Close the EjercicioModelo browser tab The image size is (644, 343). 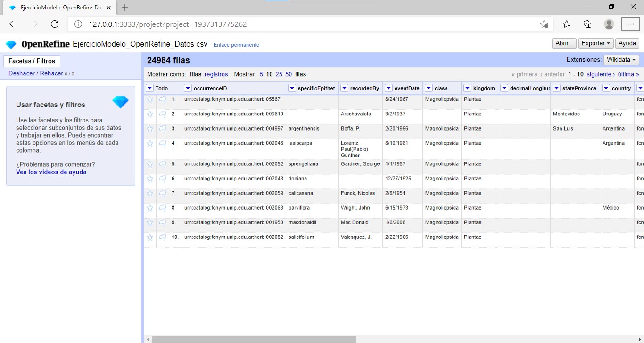pos(108,8)
